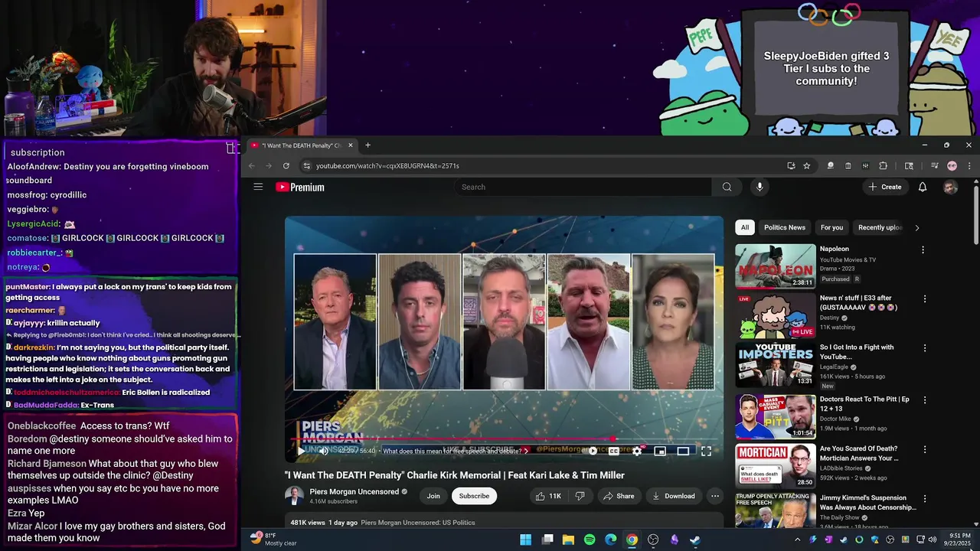Select the 'All' filter chip
The image size is (980, 551).
click(x=745, y=227)
